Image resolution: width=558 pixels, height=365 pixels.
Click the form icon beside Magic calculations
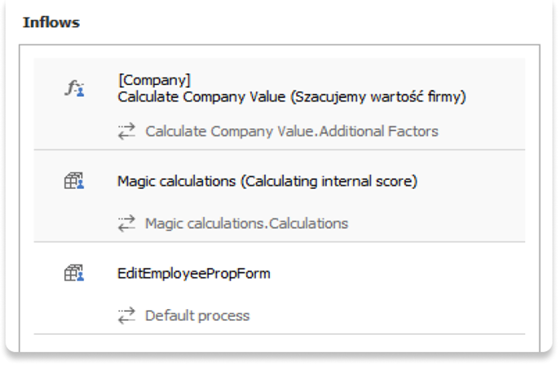coord(74,181)
